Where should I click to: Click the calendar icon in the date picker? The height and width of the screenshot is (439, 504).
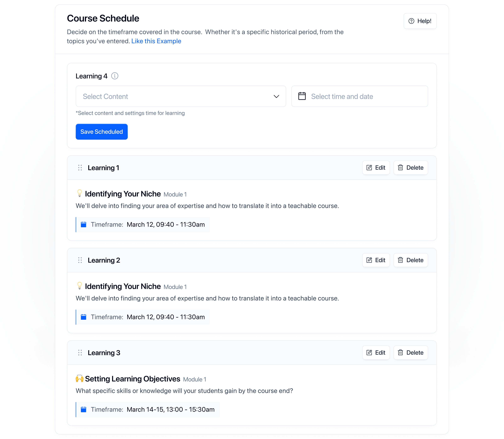coord(302,96)
